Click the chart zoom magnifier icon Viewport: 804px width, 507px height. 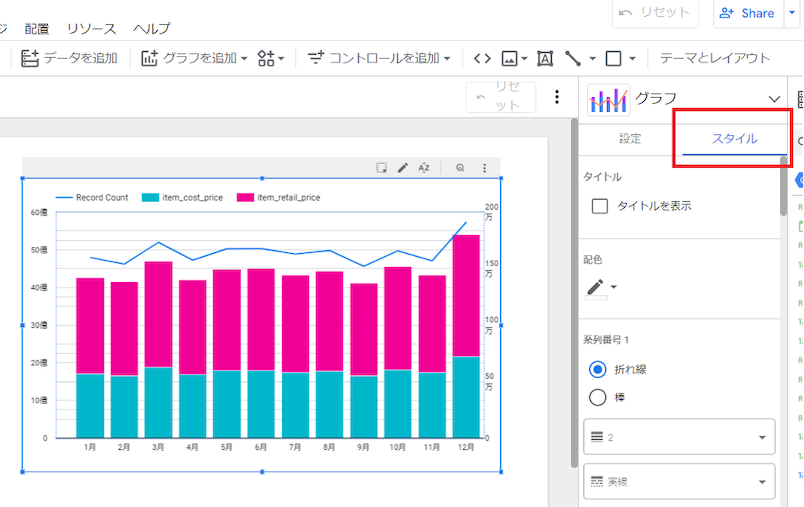460,168
